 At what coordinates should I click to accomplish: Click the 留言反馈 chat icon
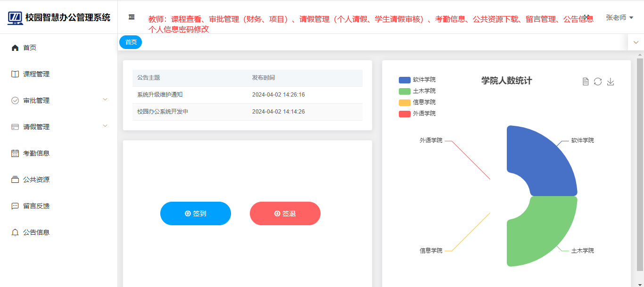(x=15, y=206)
